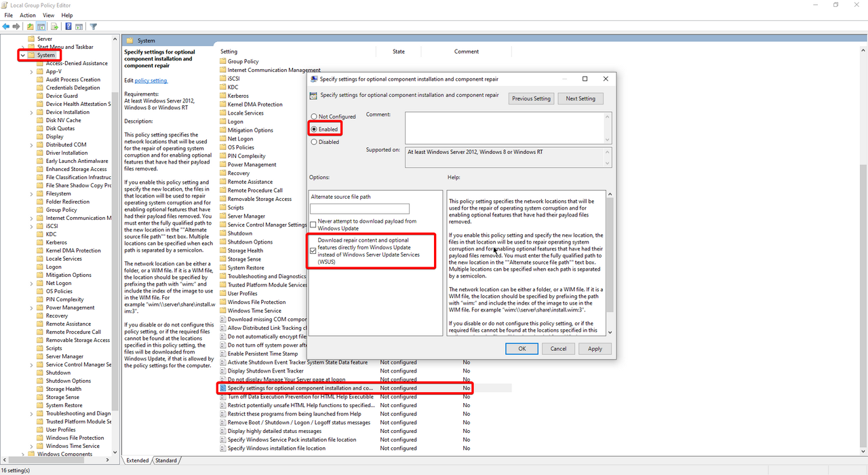Click the Device Guard folder icon in tree
Screen dimensions: 868x475
pyautogui.click(x=40, y=96)
